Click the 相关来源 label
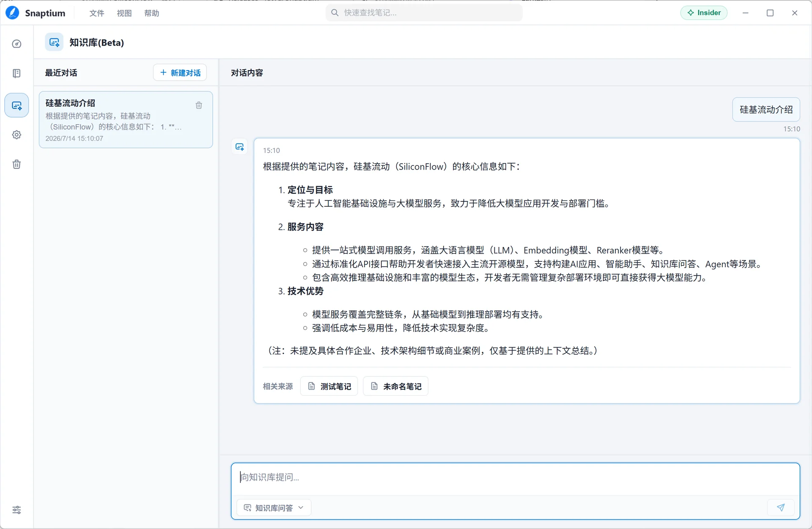This screenshot has height=529, width=812. tap(278, 386)
